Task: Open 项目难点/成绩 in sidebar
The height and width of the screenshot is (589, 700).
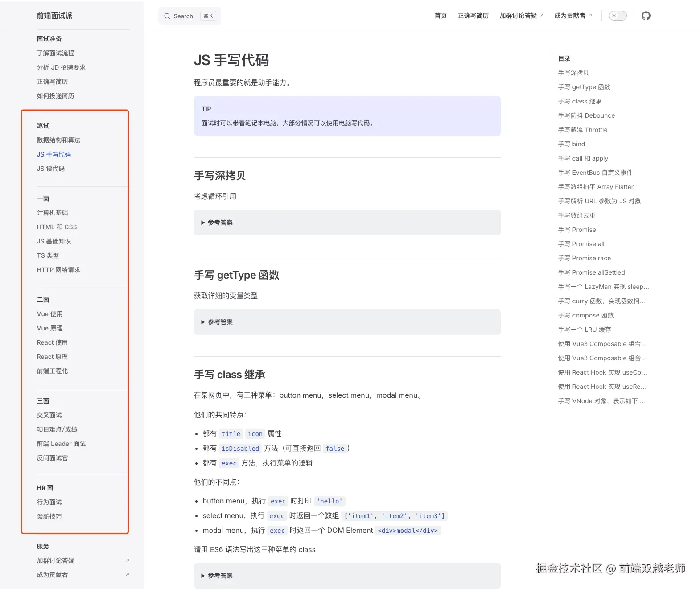Action: (x=57, y=429)
